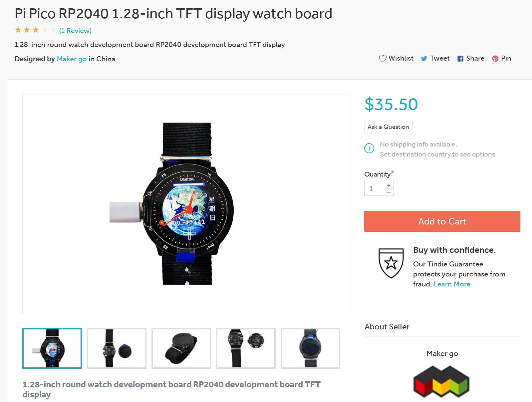Add the watch board to cart
The width and height of the screenshot is (532, 402).
click(442, 221)
